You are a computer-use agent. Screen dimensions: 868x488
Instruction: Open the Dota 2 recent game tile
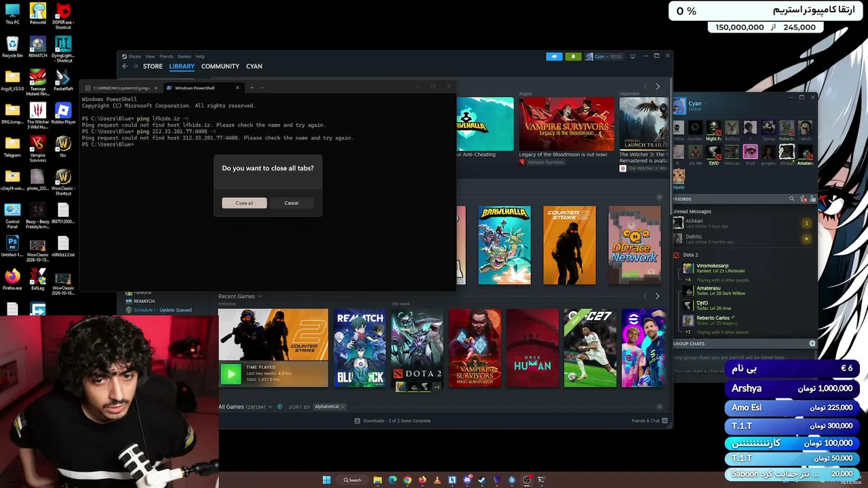pos(417,348)
